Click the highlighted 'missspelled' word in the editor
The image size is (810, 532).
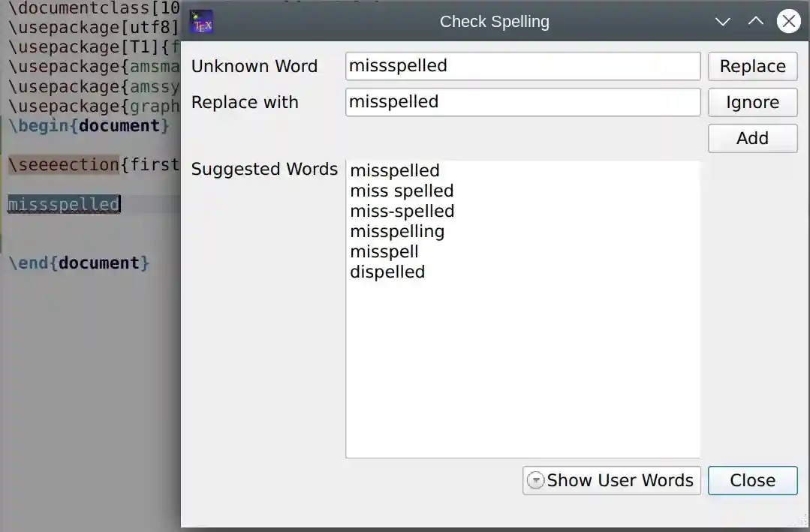click(64, 203)
